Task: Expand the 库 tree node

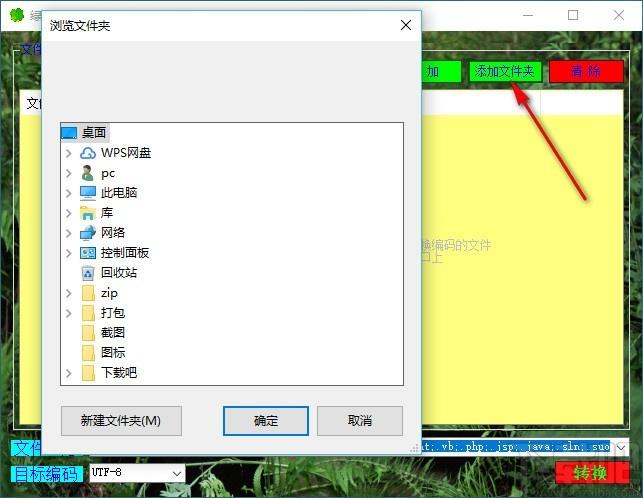Action: [69, 213]
